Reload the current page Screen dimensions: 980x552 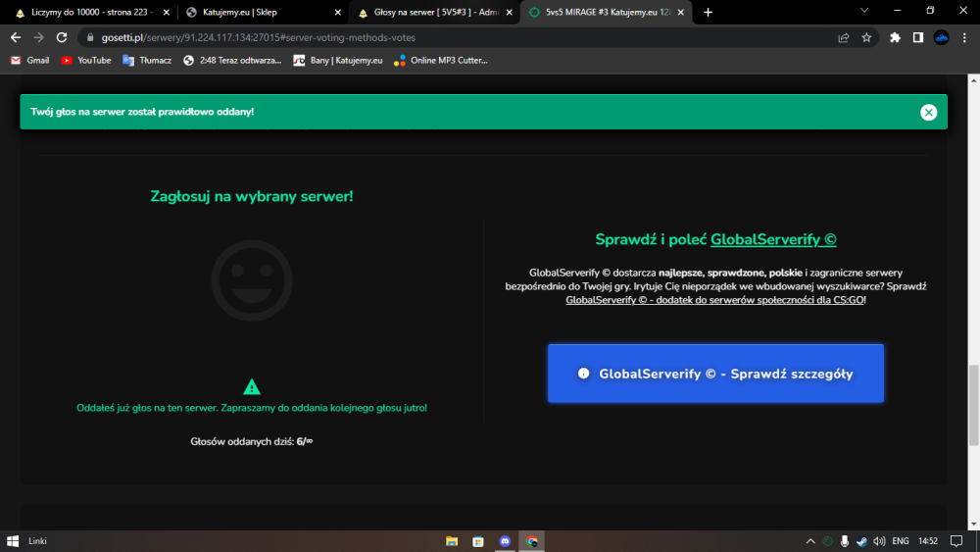(x=61, y=37)
